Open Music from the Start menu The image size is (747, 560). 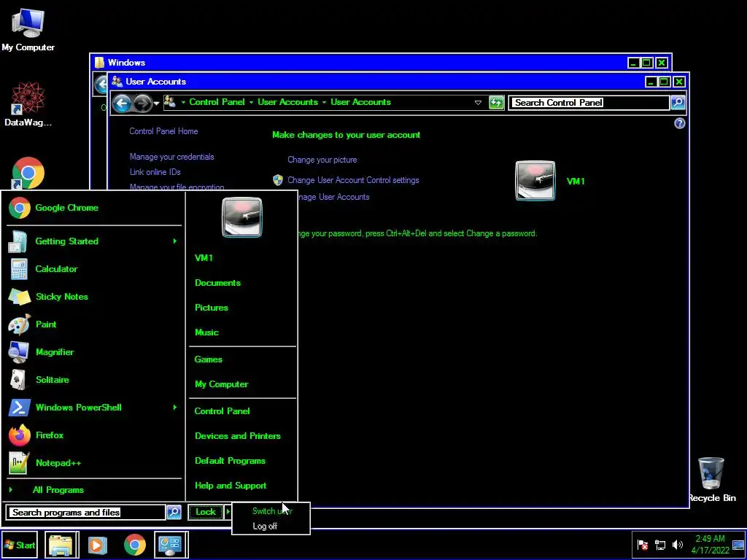(206, 332)
